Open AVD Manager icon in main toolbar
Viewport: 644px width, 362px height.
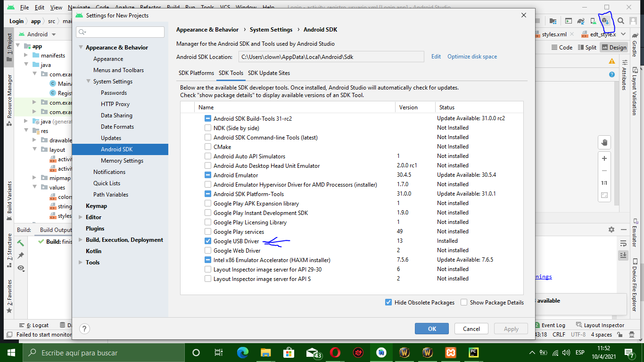coord(594,21)
